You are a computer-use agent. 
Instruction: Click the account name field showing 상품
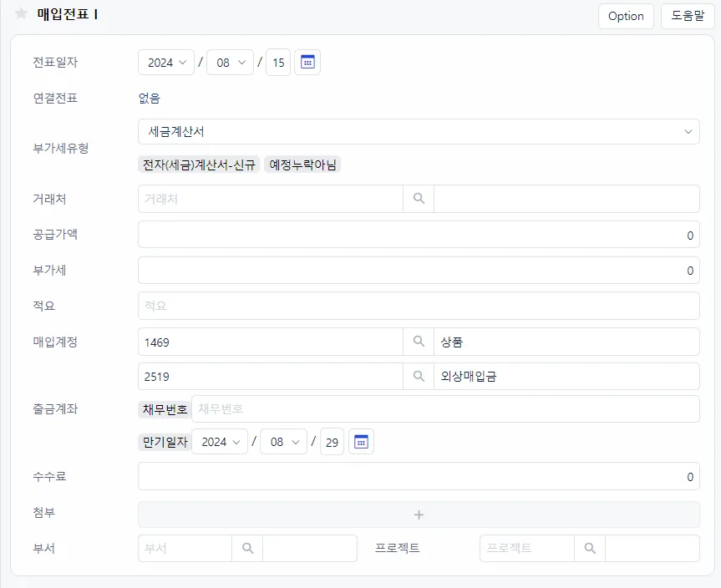(x=566, y=342)
